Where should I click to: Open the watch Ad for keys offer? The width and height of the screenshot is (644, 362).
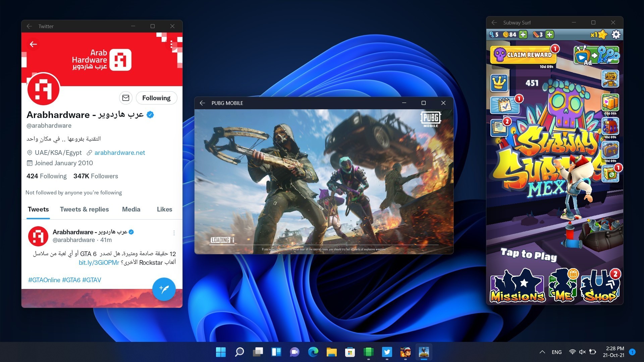pyautogui.click(x=596, y=56)
